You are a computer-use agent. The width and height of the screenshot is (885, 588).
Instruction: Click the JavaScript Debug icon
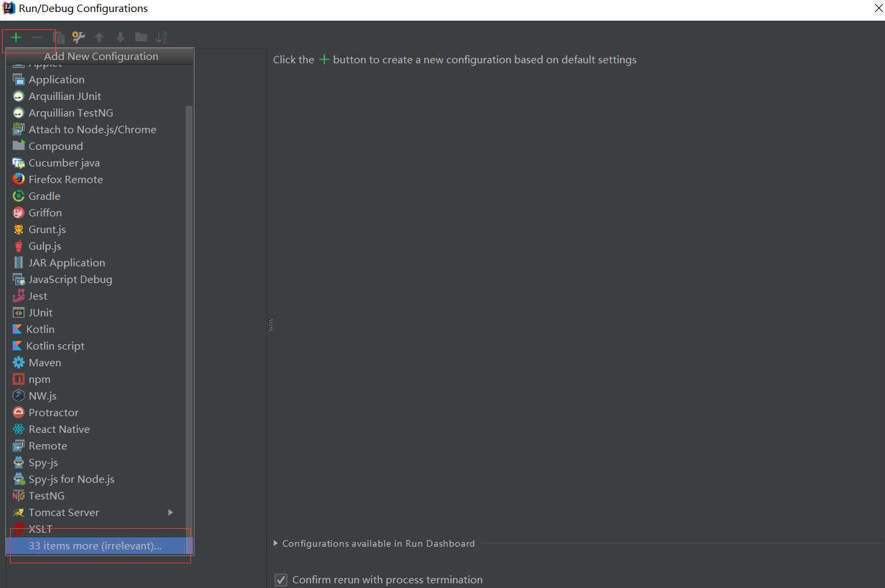(x=19, y=279)
